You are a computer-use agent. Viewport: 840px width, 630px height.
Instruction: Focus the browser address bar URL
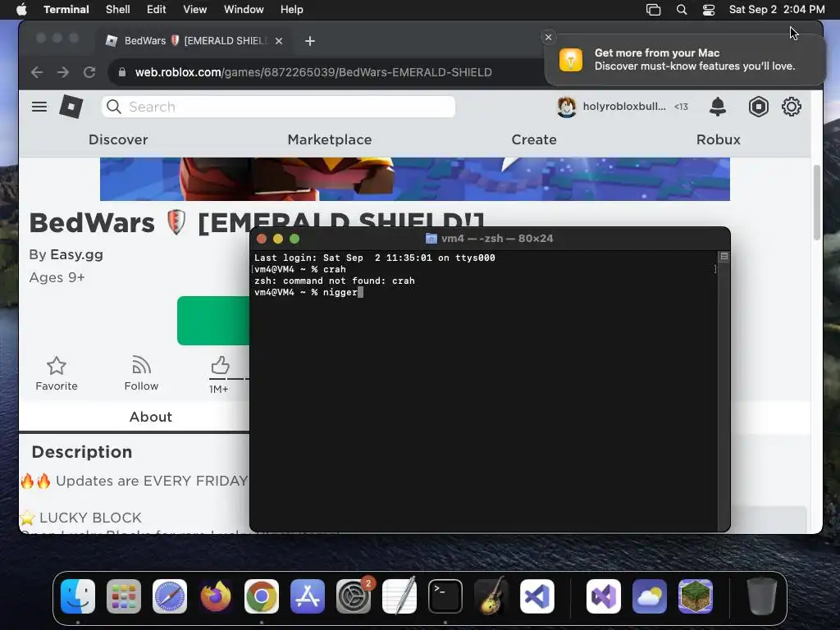[x=313, y=72]
